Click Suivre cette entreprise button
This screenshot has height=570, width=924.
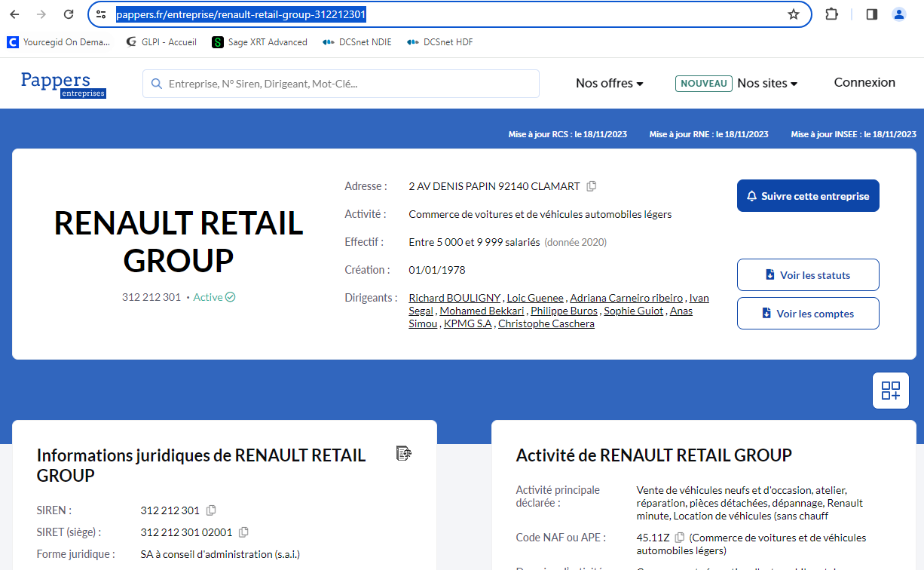(x=808, y=196)
